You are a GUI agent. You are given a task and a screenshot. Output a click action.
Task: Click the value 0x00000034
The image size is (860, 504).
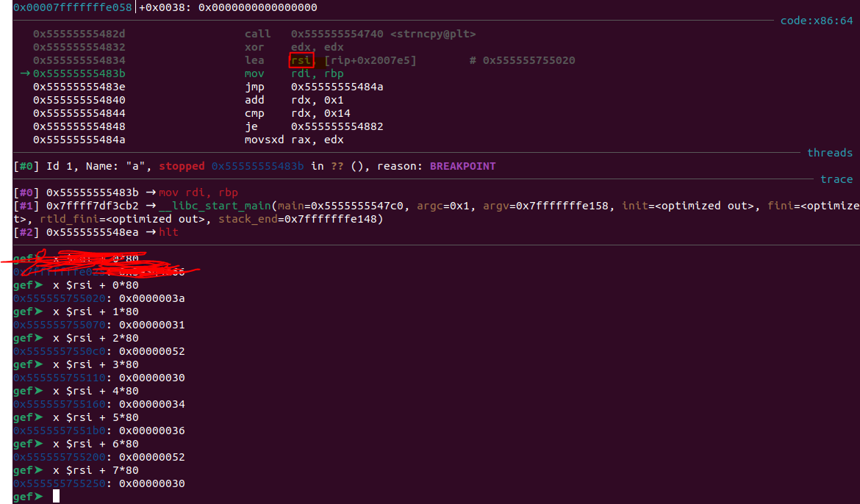tap(152, 403)
